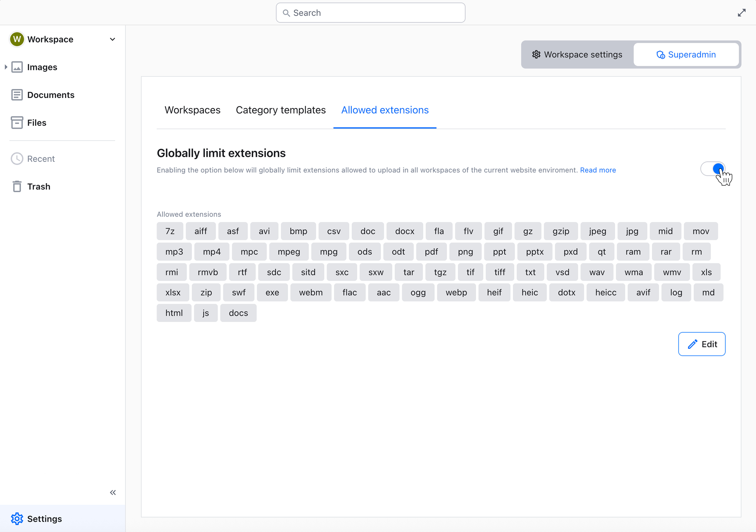The image size is (756, 532).
Task: Click the tgz extension tag
Action: pos(440,272)
